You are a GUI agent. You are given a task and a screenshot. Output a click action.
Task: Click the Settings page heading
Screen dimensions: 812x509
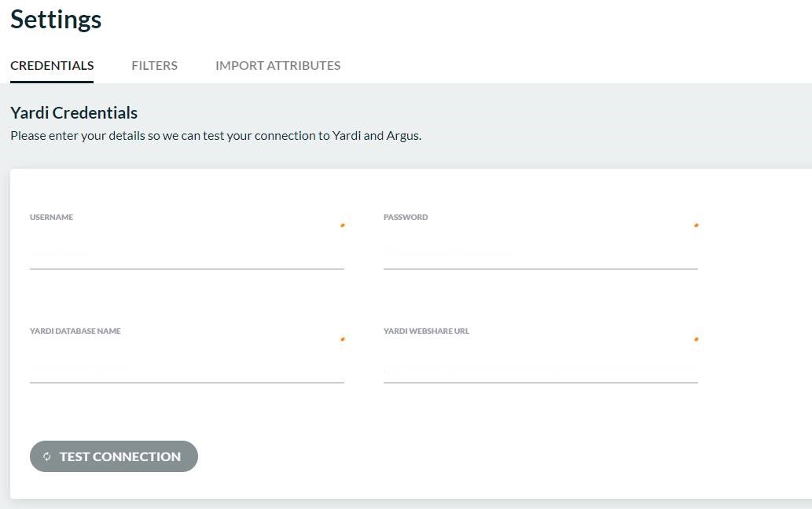[56, 20]
